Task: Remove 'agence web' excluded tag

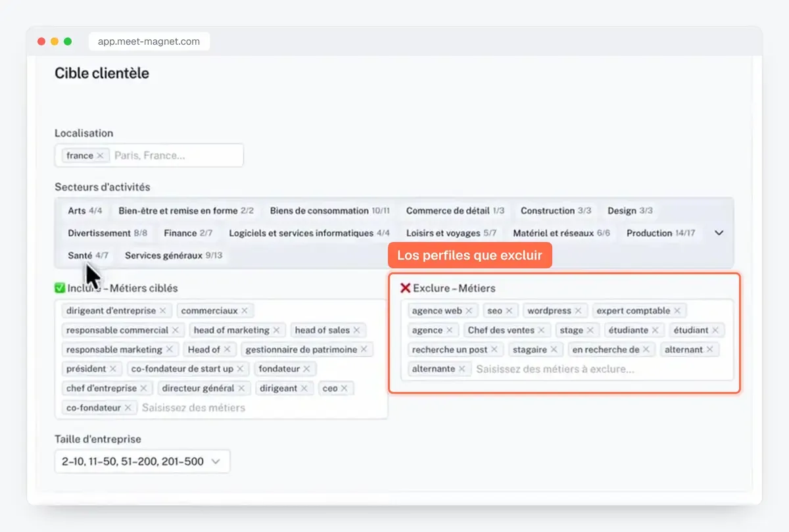Action: pyautogui.click(x=469, y=311)
